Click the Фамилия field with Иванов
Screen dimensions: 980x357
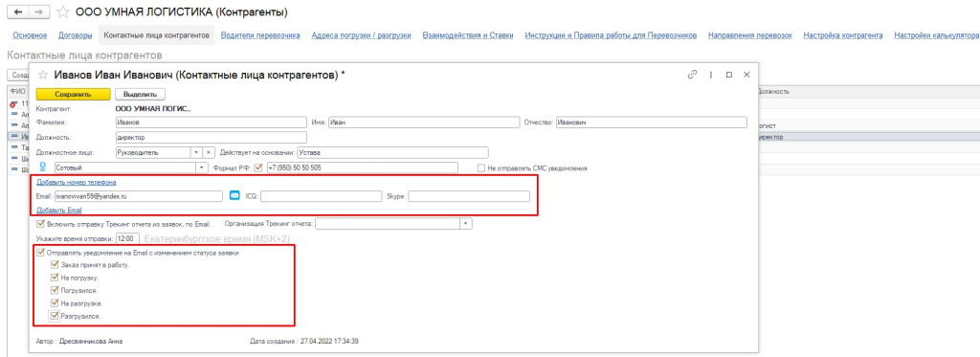click(x=212, y=123)
